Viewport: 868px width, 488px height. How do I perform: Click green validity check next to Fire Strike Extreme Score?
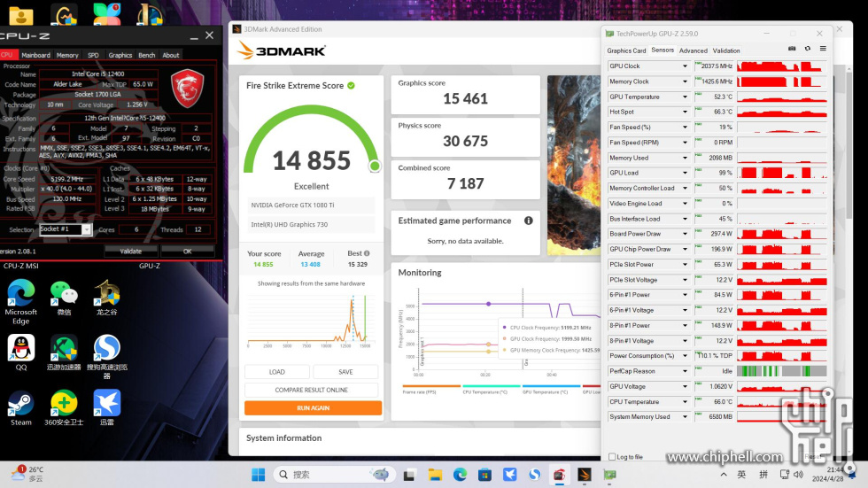point(351,85)
